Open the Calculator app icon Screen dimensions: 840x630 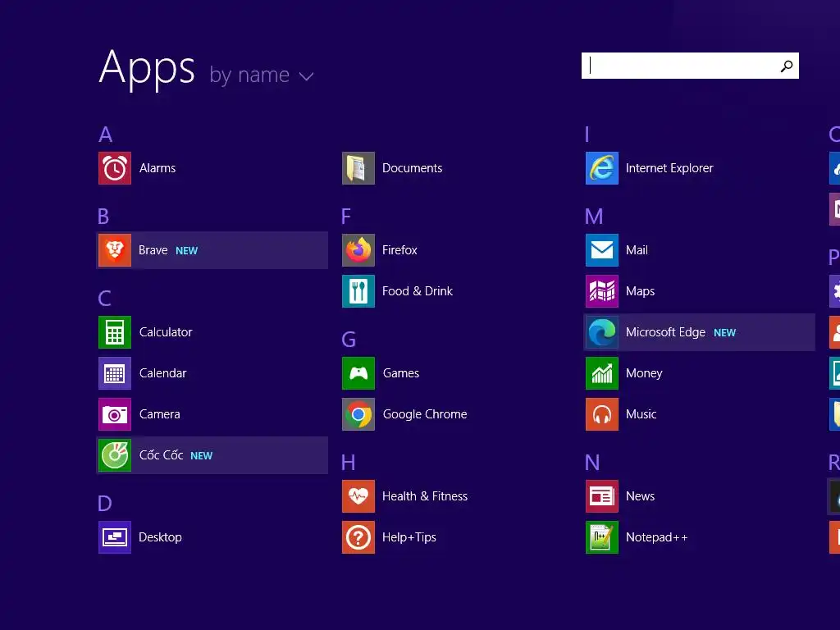pyautogui.click(x=115, y=332)
